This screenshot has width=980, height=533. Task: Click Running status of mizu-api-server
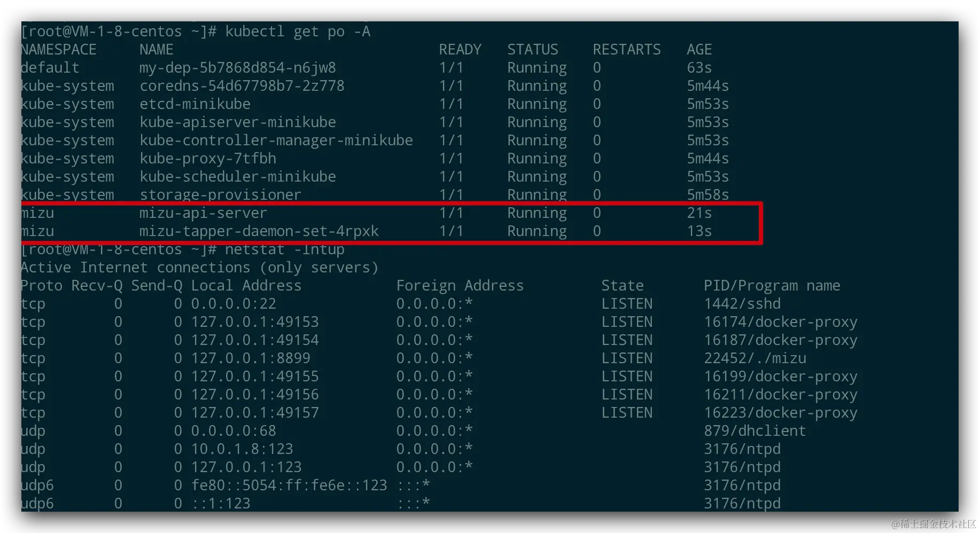click(537, 213)
